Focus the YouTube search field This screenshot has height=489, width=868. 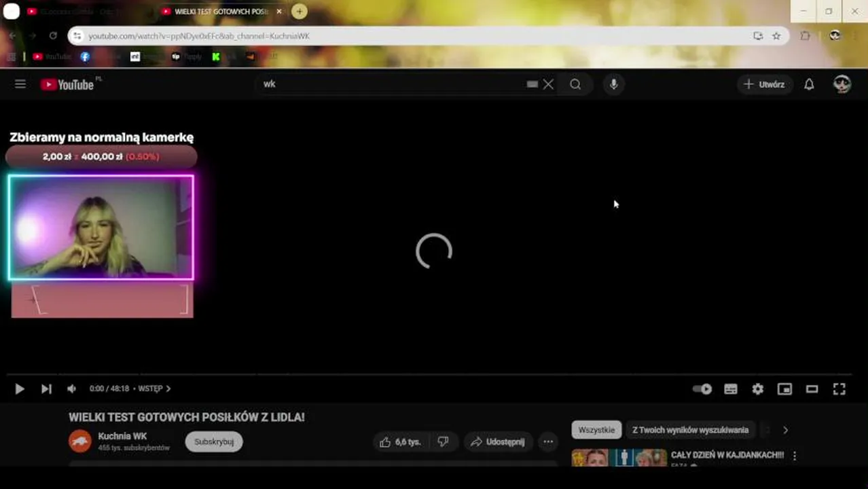[x=394, y=84]
